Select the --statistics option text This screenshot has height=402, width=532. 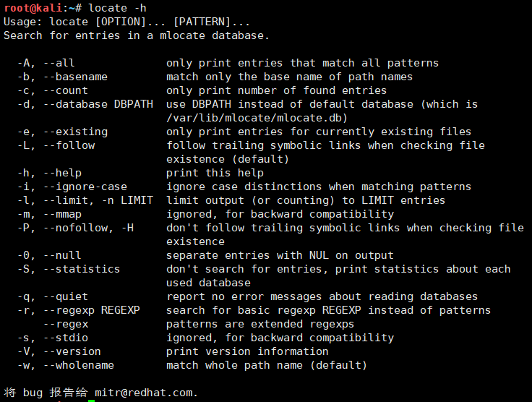[82, 269]
